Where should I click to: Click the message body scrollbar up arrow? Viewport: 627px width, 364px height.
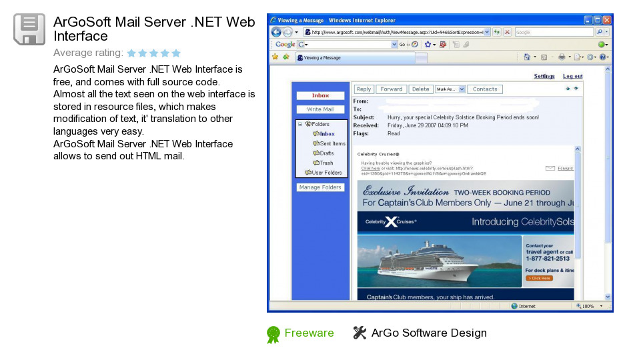coord(578,149)
